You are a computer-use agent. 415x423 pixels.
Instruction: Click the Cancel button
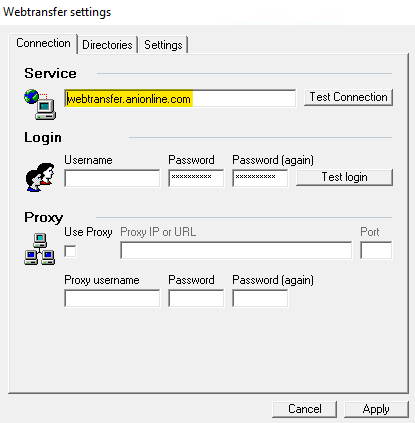(x=305, y=409)
